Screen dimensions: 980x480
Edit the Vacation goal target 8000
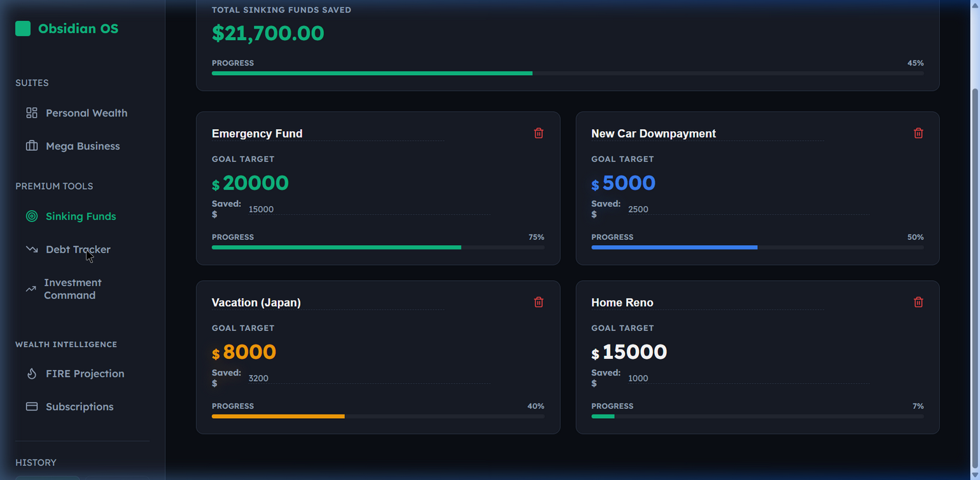249,352
